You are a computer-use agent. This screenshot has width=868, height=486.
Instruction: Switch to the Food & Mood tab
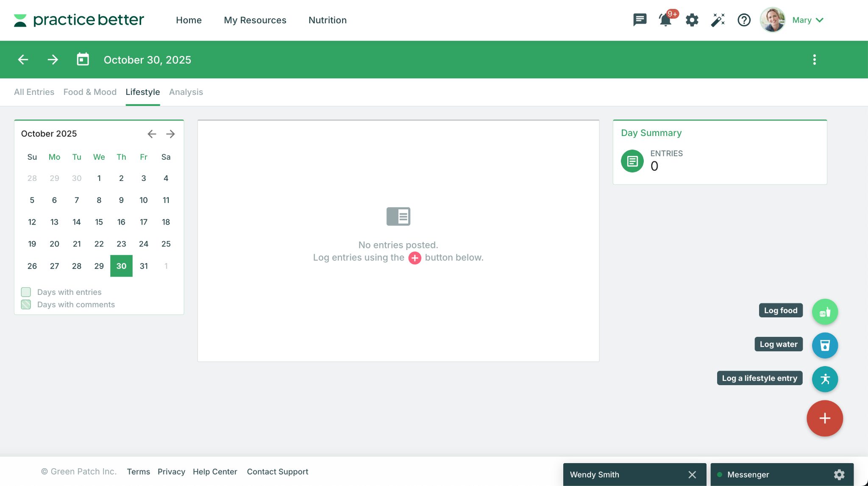[90, 92]
